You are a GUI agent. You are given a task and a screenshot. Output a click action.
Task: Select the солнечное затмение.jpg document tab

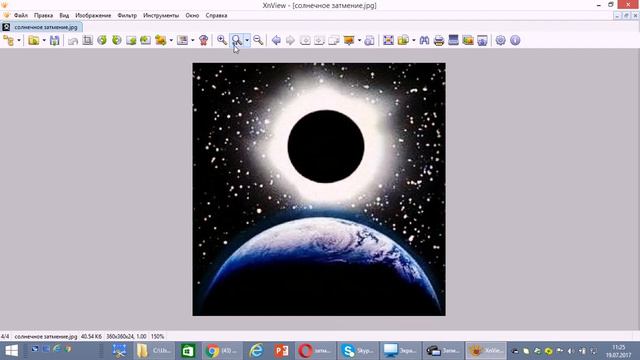(42, 27)
